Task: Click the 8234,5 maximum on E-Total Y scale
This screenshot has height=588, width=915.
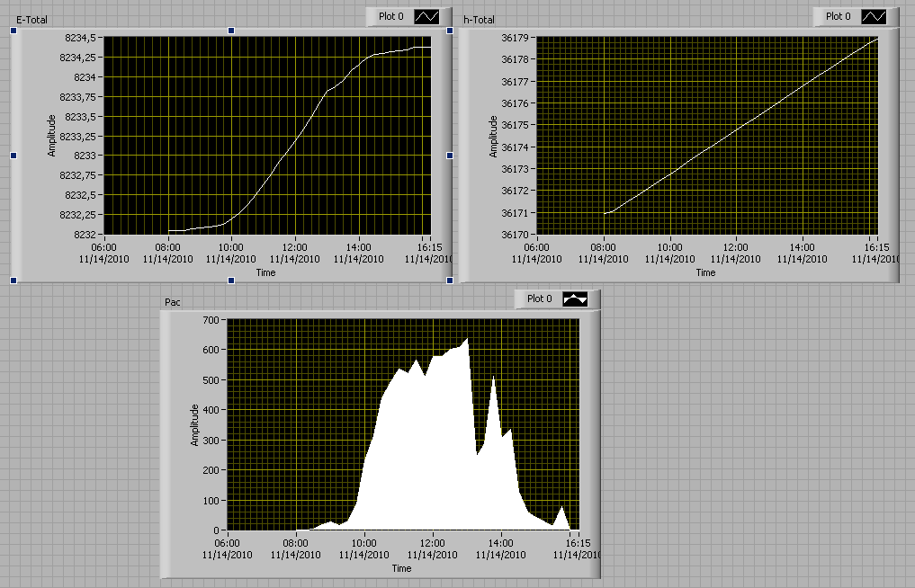Action: [81, 38]
